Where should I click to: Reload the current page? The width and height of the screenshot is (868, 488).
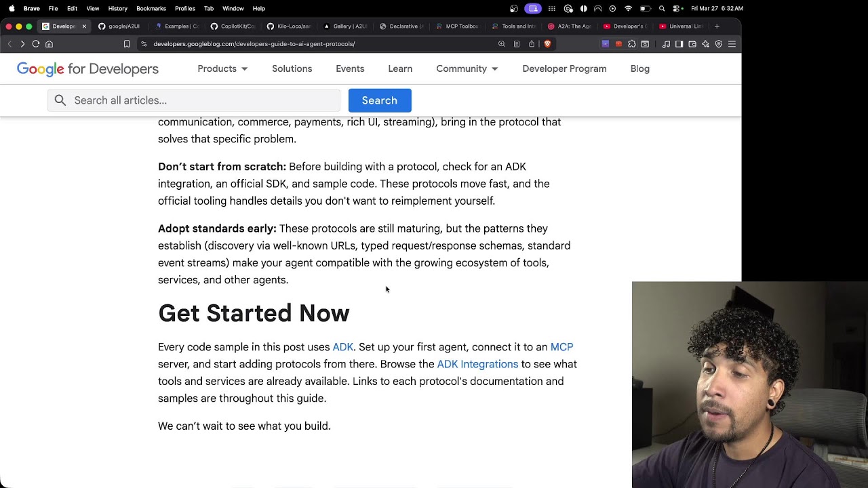pyautogui.click(x=36, y=44)
